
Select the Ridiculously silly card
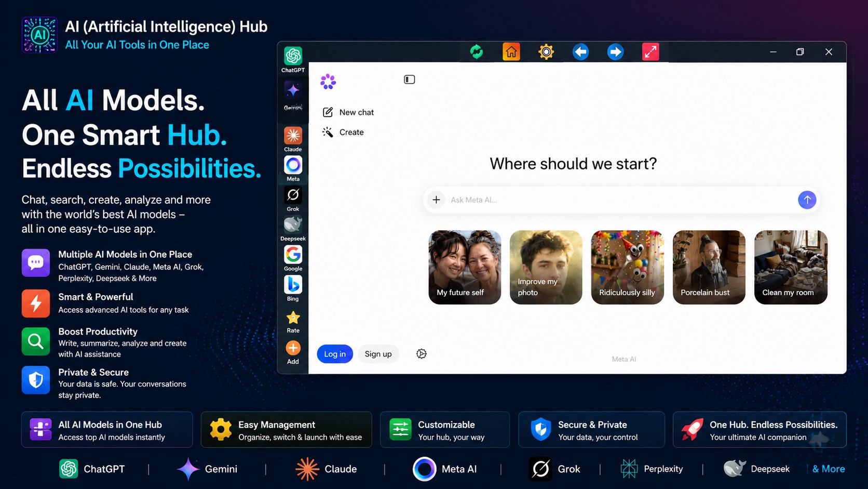628,267
